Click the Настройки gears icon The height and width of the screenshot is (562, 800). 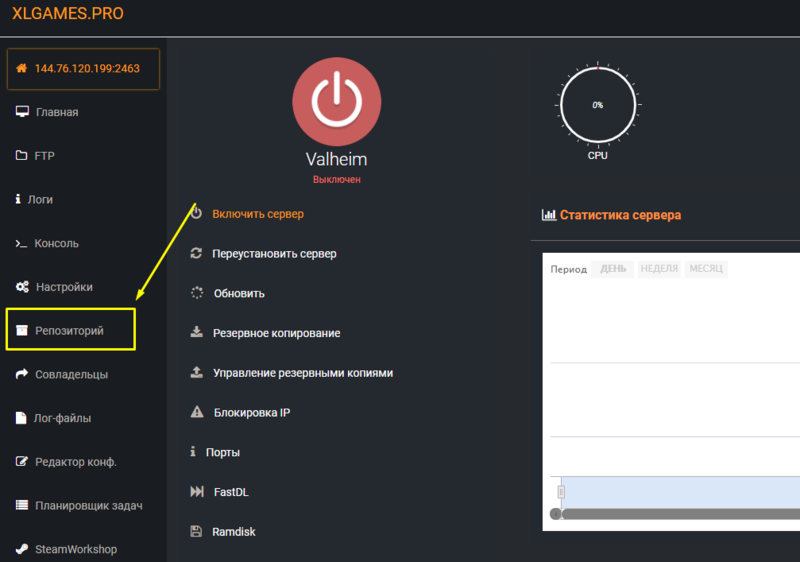(22, 287)
